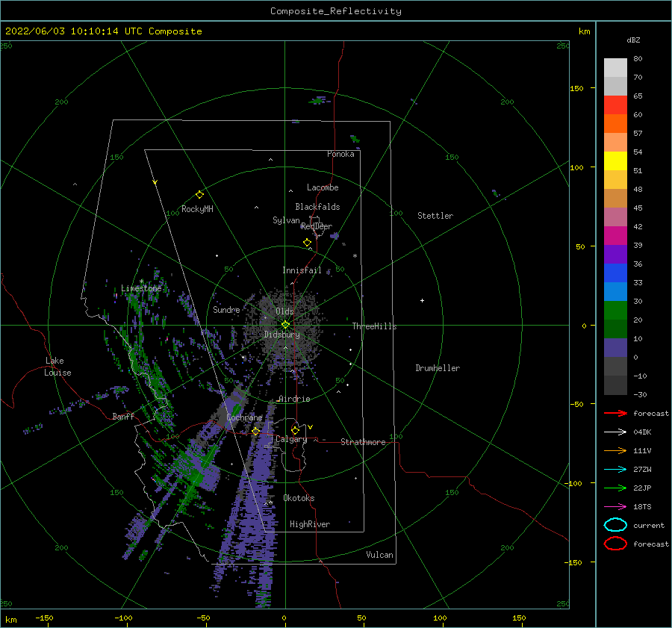Screen dimensions: 672x628
Task: Click the Cochrane label
Action: 244,417
